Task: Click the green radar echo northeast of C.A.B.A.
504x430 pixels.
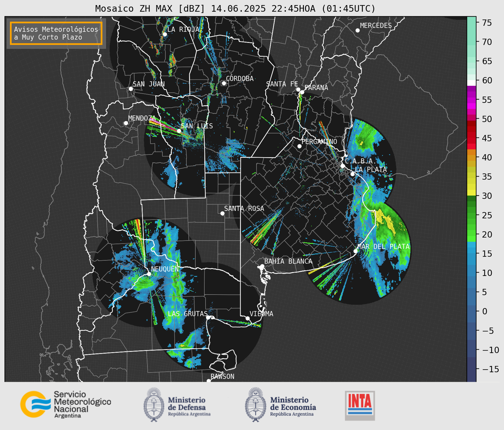Action: point(365,138)
